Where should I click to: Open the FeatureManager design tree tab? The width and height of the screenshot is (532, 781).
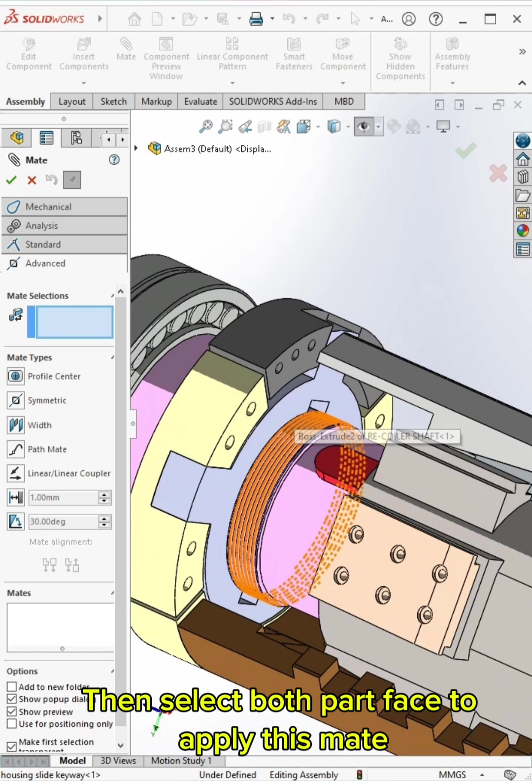click(17, 138)
